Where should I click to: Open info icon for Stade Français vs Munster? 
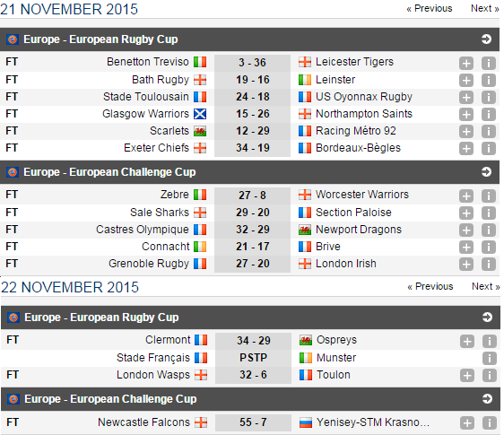click(x=490, y=358)
